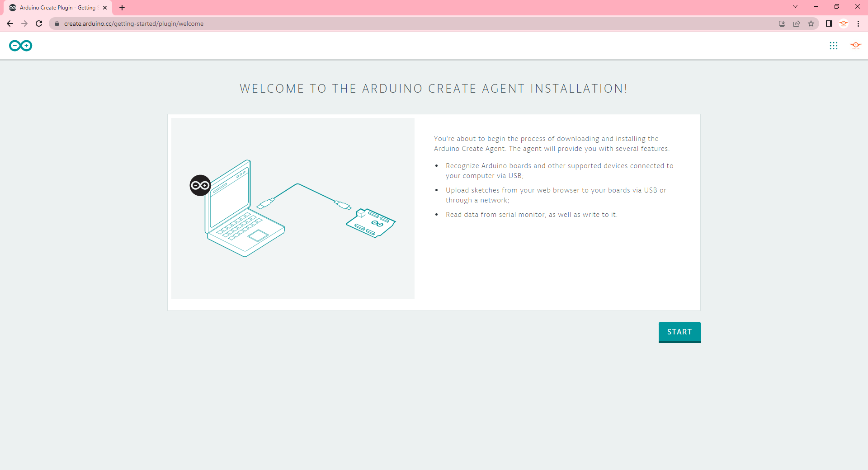868x470 pixels.
Task: Click the 'Upload sketches' bullet text
Action: pos(556,195)
